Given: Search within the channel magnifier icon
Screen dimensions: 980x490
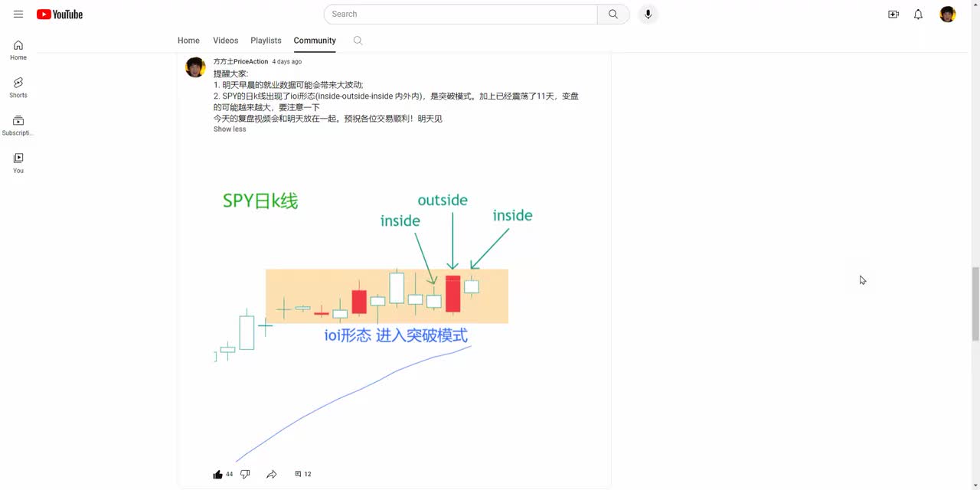Looking at the screenshot, I should click(x=358, y=41).
